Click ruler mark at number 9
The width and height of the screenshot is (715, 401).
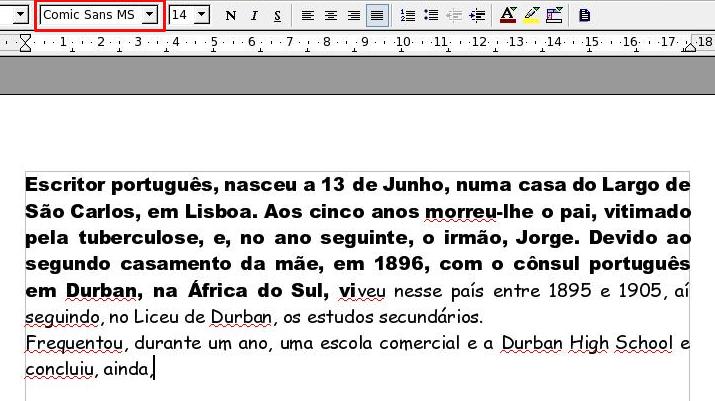(364, 42)
